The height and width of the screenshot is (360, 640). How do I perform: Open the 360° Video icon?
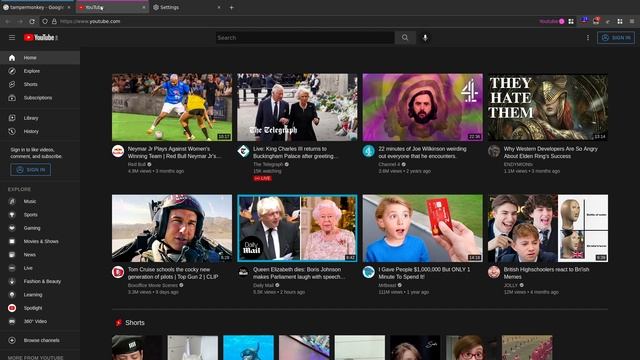(x=12, y=322)
